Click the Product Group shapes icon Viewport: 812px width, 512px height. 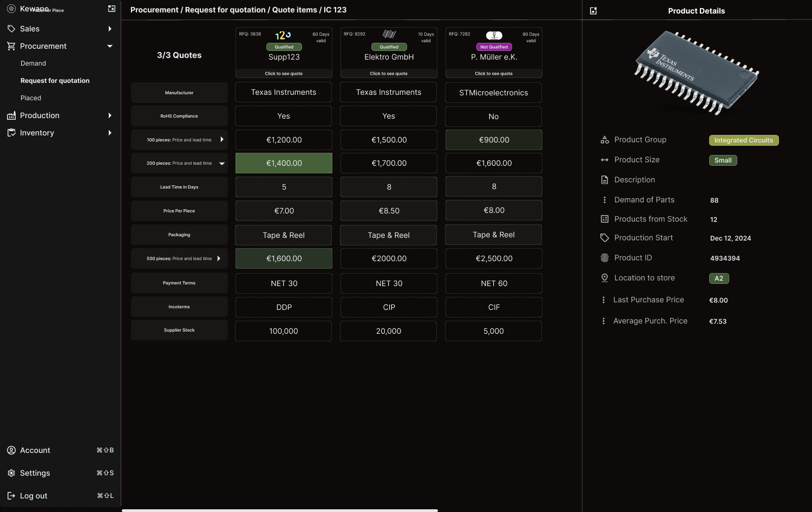[x=605, y=140]
